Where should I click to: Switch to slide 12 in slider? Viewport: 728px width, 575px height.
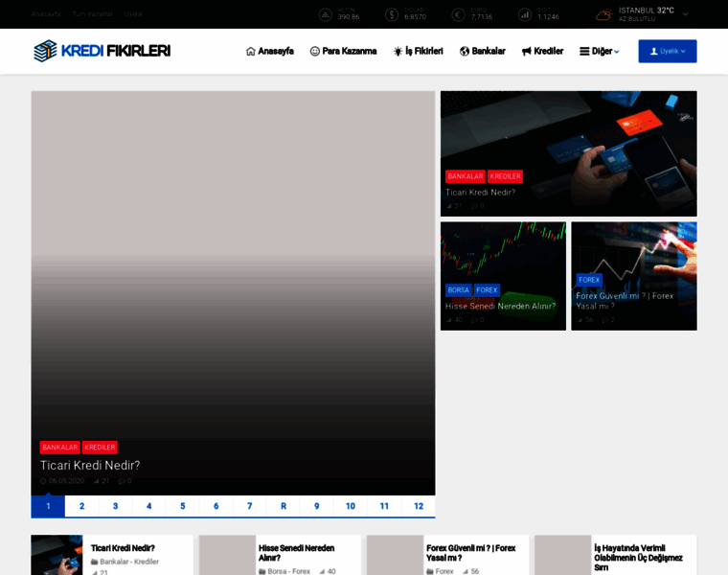point(419,506)
